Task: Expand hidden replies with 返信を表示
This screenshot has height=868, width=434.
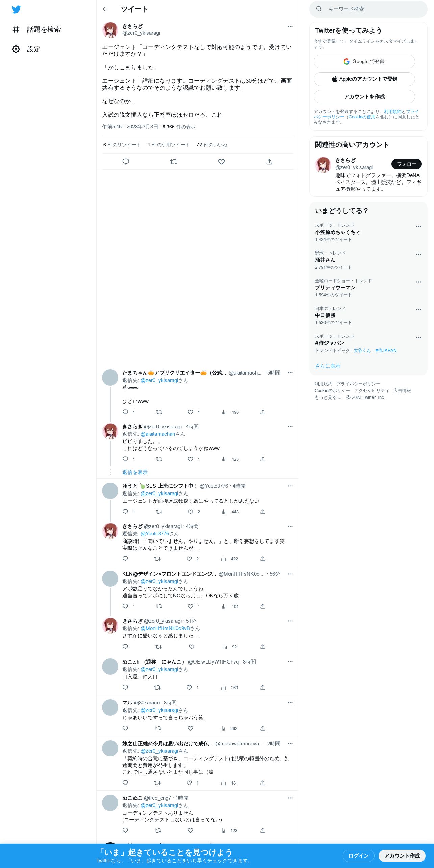Action: coord(135,472)
